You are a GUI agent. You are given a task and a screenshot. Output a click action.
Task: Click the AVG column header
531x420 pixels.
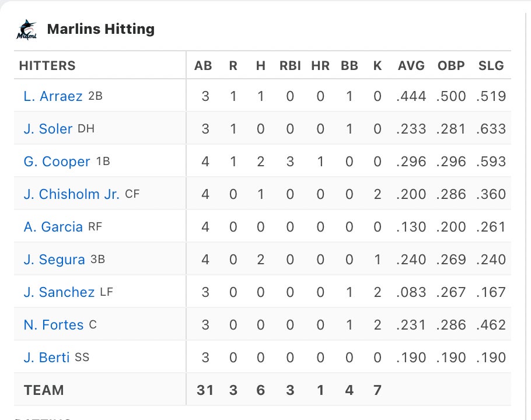point(411,66)
